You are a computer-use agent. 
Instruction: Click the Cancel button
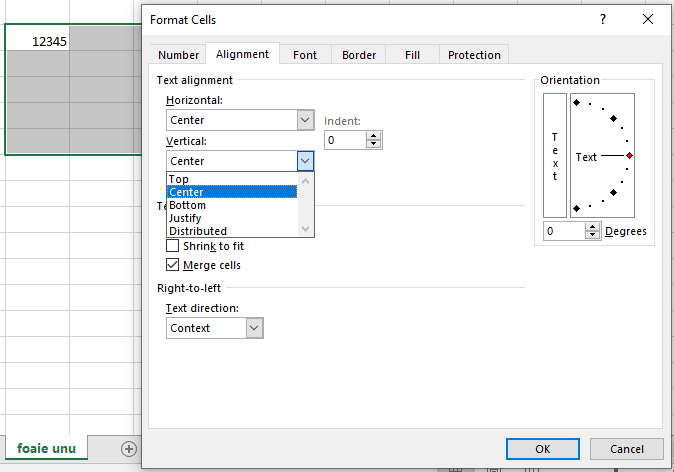(627, 449)
